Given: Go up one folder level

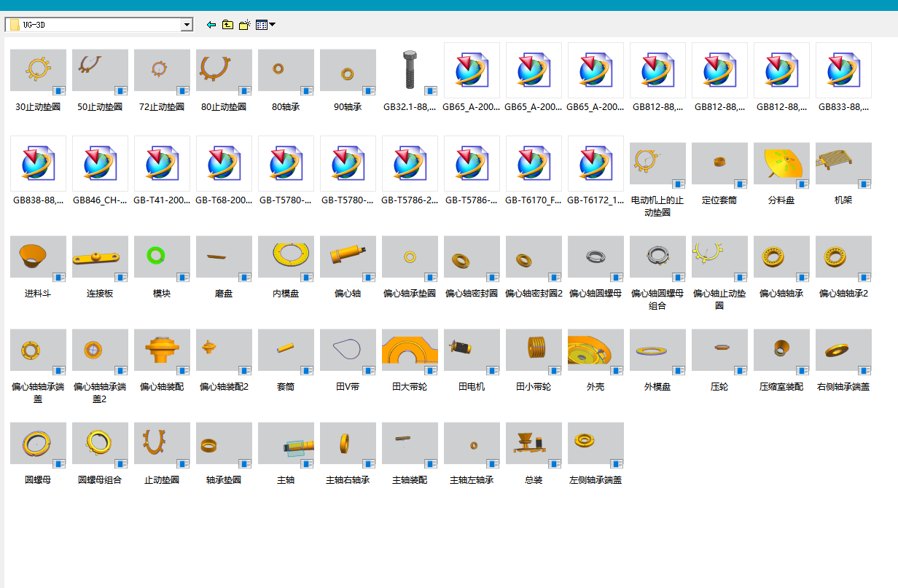Looking at the screenshot, I should click(228, 25).
